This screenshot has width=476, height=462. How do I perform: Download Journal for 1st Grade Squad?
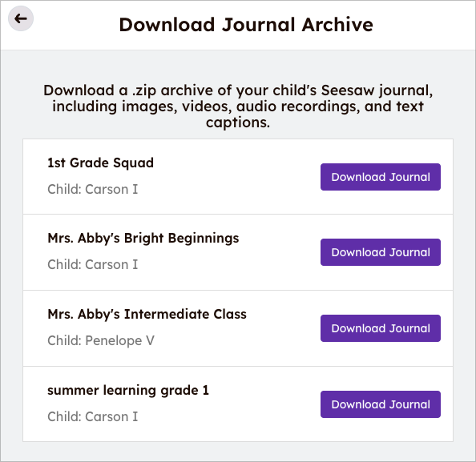coord(381,177)
